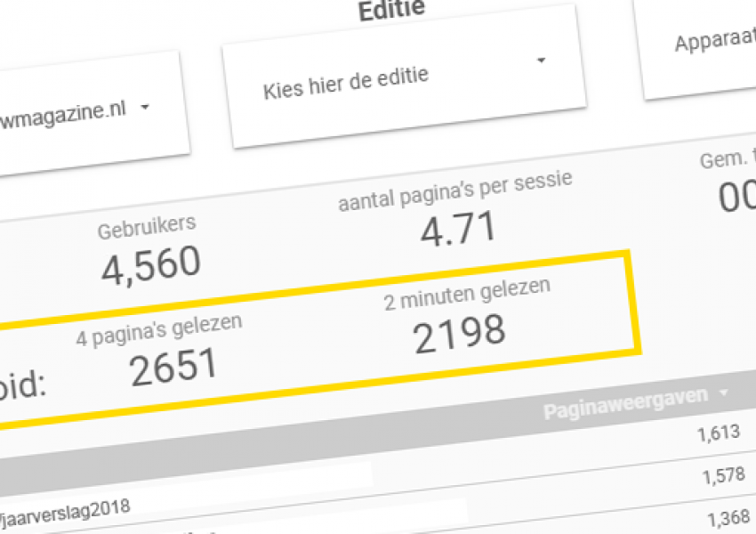Click the 1,613 pageviews cell

(x=716, y=433)
